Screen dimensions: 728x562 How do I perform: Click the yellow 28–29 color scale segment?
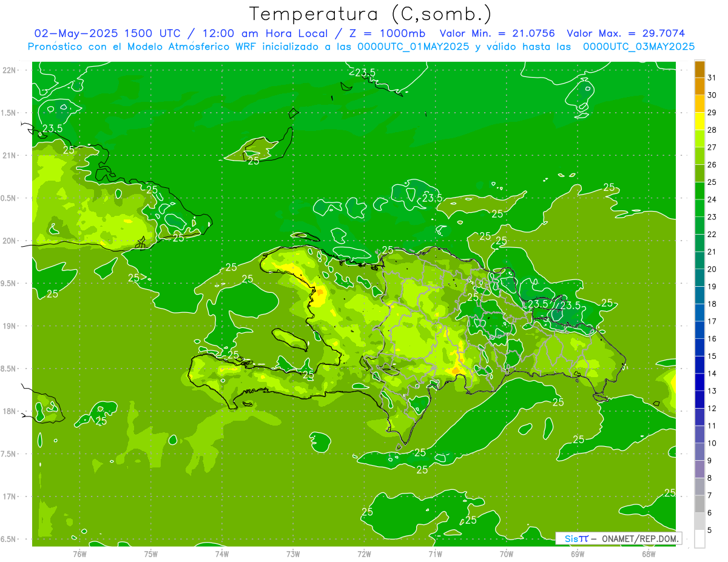[x=699, y=121]
